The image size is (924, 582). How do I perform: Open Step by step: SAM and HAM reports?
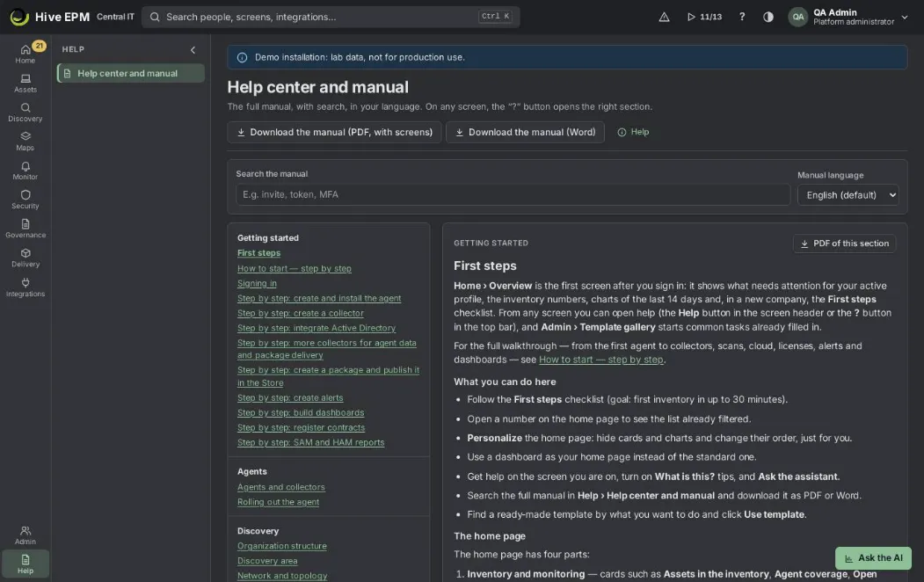click(x=310, y=442)
